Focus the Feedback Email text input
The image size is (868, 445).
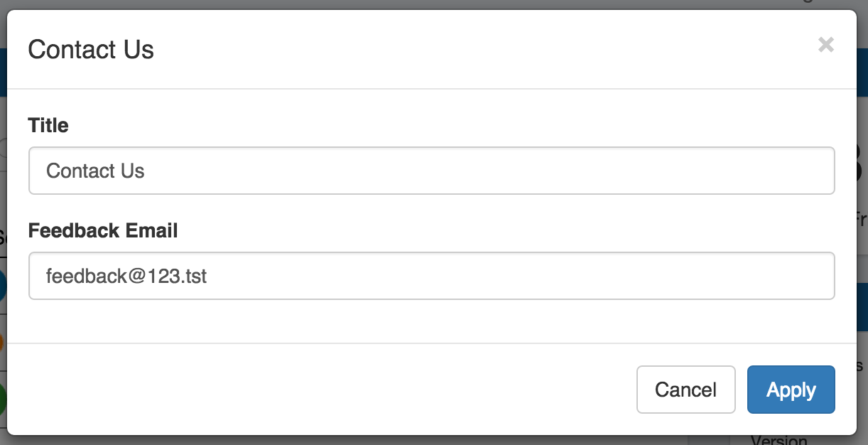[x=431, y=276]
